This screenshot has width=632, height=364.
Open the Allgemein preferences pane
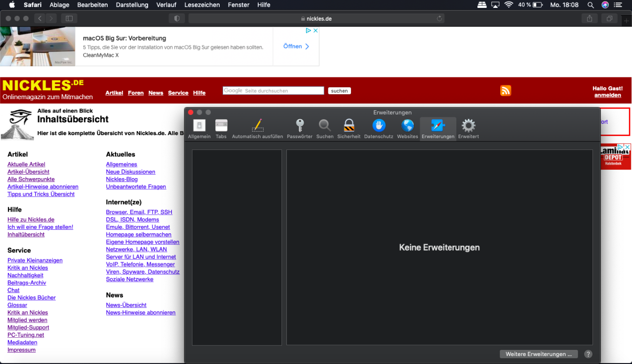click(199, 129)
